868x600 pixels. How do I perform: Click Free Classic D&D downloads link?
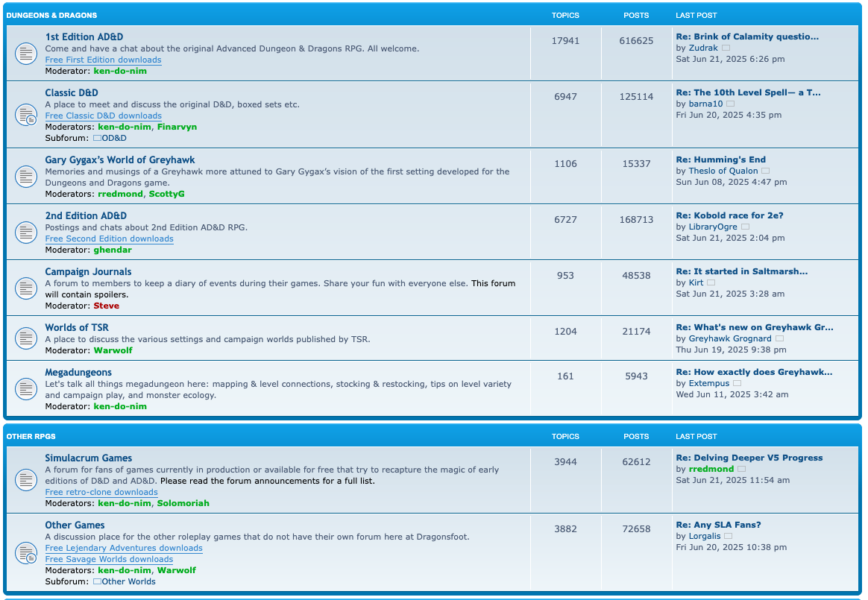tap(104, 116)
